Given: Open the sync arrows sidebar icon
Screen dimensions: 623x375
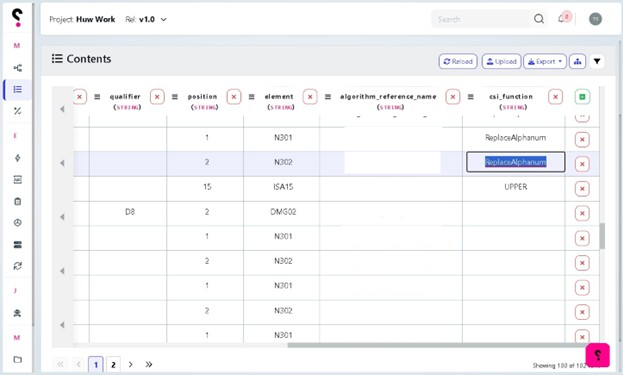Looking at the screenshot, I should [x=17, y=266].
